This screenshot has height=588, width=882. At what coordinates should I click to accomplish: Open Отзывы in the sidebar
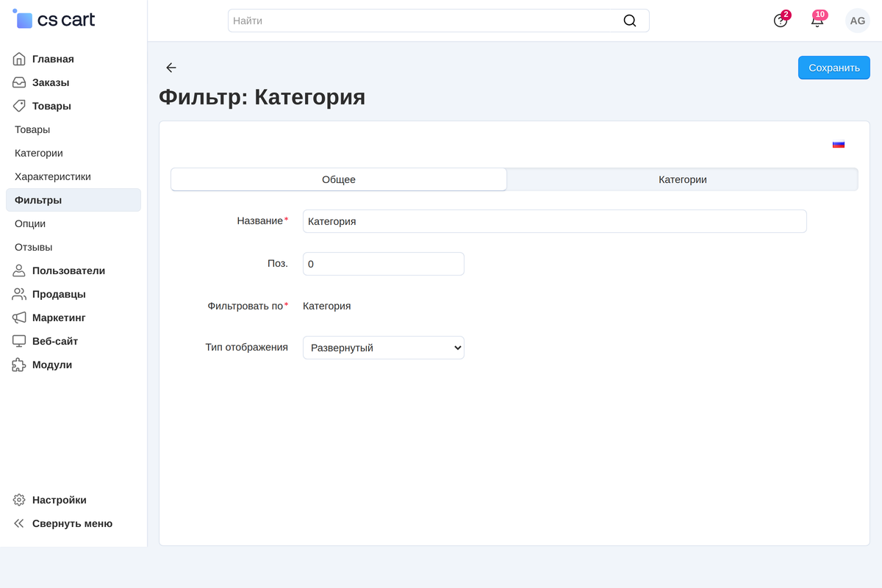coord(34,247)
